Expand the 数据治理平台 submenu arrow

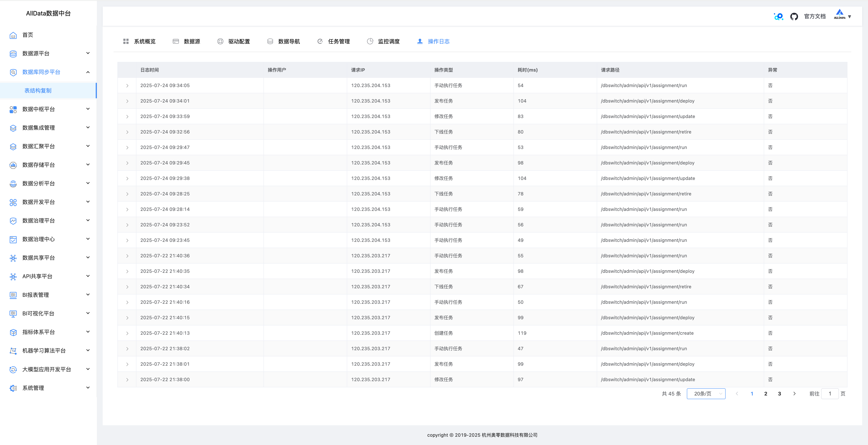click(x=88, y=221)
